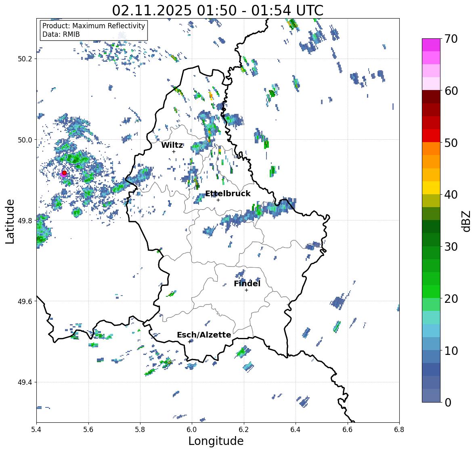The height and width of the screenshot is (451, 476).
Task: Click the Esch/Alzette label
Action: pos(204,335)
